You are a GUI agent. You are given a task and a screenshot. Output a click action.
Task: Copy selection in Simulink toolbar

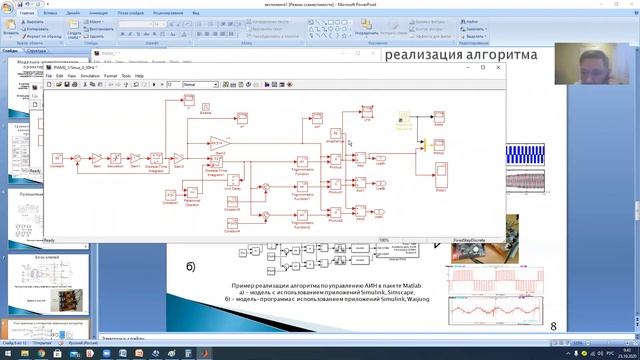click(x=93, y=84)
